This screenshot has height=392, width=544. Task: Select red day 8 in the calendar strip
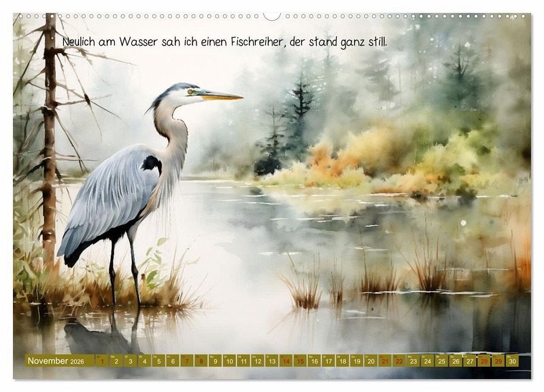coord(201,361)
